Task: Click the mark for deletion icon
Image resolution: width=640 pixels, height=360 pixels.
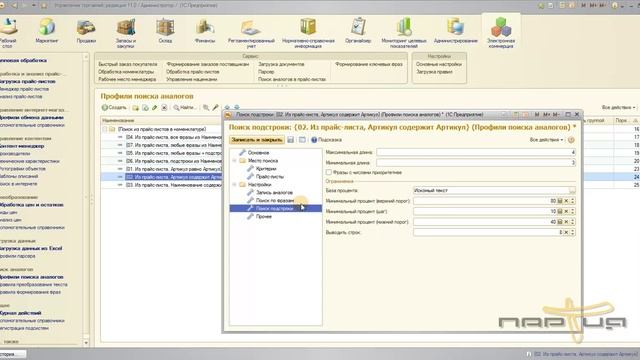Action: (x=164, y=108)
